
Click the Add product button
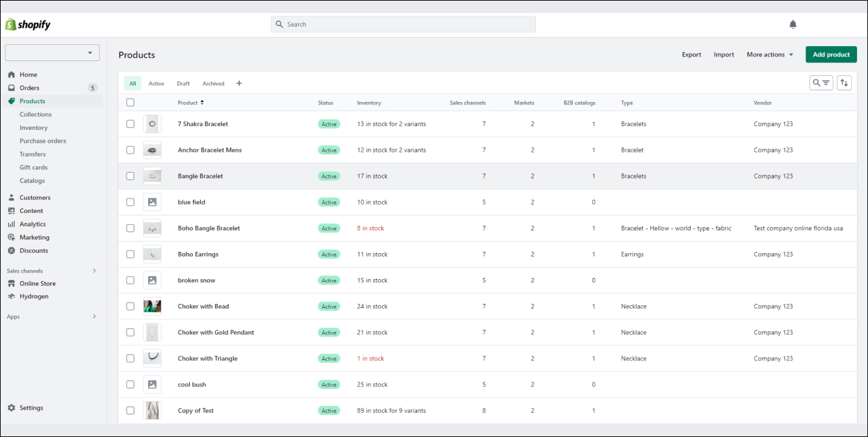point(832,55)
